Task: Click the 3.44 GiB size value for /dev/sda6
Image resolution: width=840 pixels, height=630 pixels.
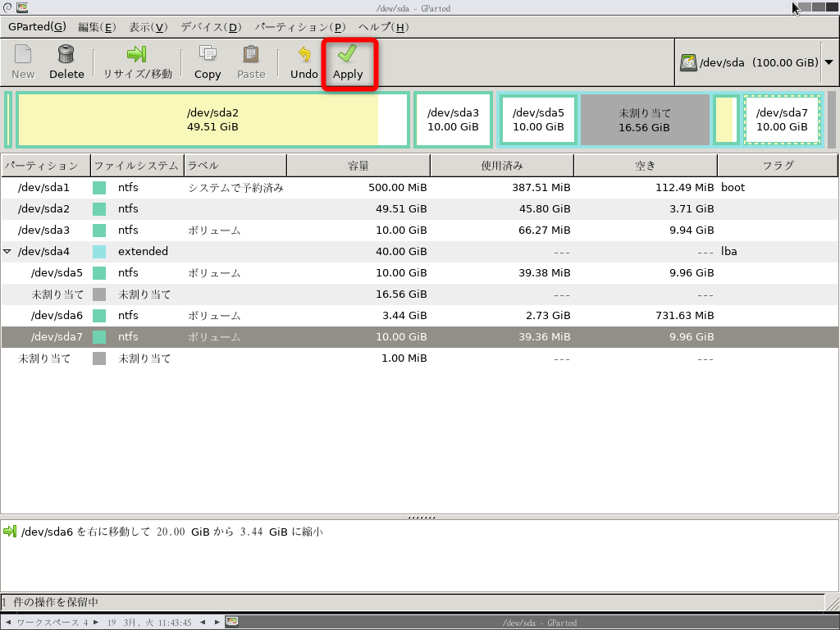Action: (x=404, y=316)
